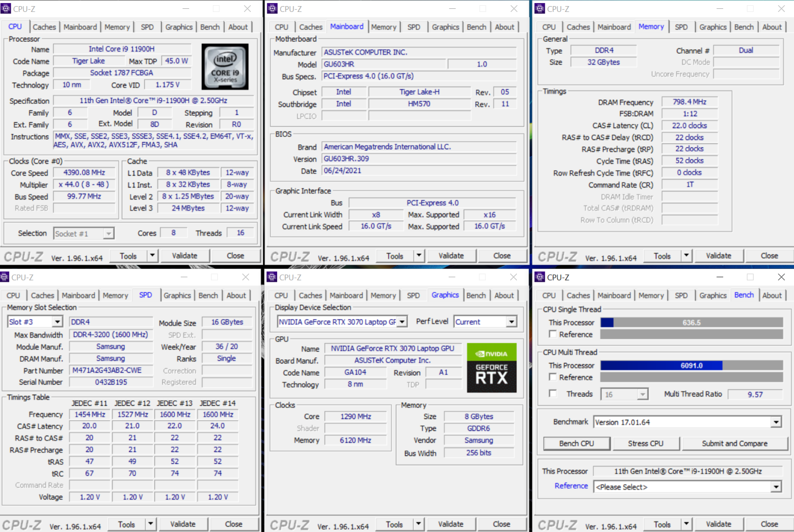Click the CPU Multi Thread 6091.0 score bar
Image resolution: width=794 pixels, height=532 pixels.
[691, 366]
